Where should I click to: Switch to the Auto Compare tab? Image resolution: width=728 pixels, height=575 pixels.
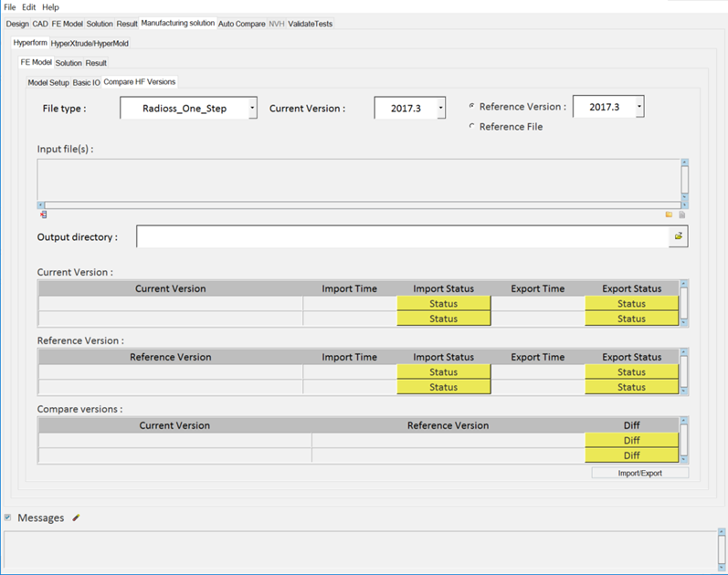coord(242,24)
